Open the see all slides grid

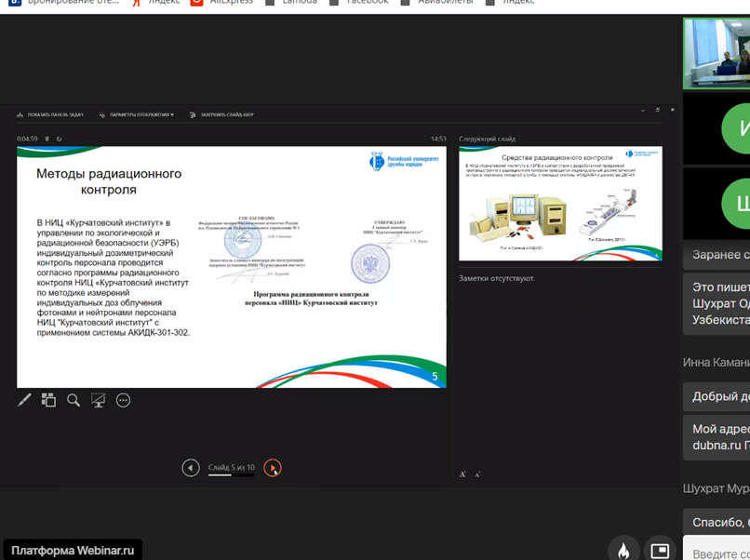48,400
